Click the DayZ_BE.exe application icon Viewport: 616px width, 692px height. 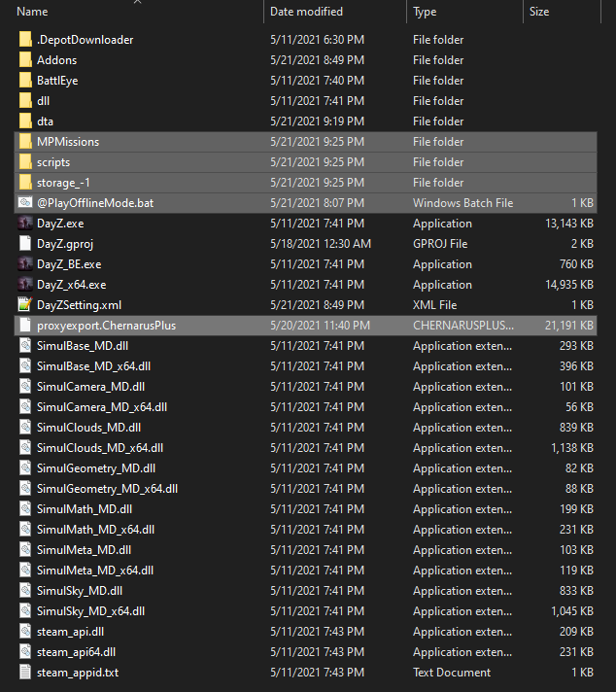(25, 264)
